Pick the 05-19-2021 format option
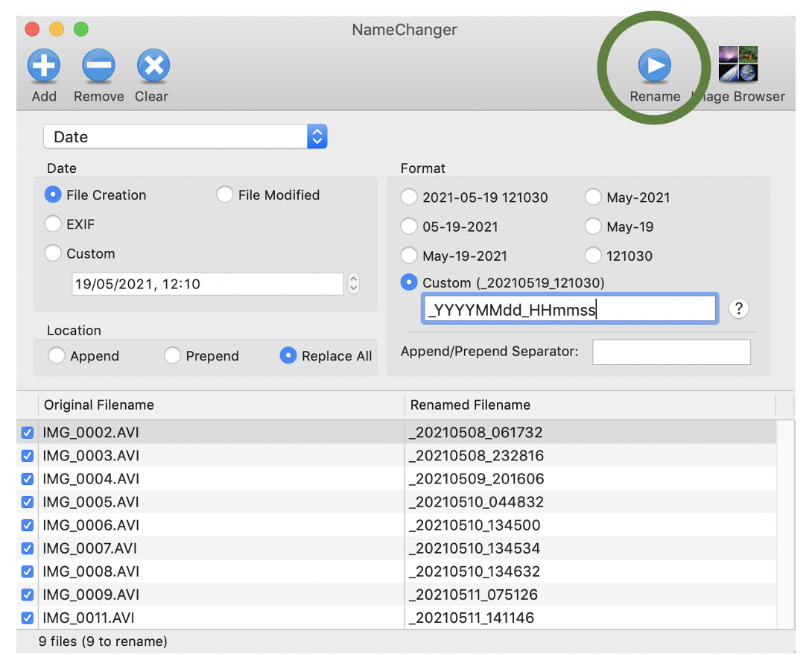The width and height of the screenshot is (812, 666). [x=408, y=226]
